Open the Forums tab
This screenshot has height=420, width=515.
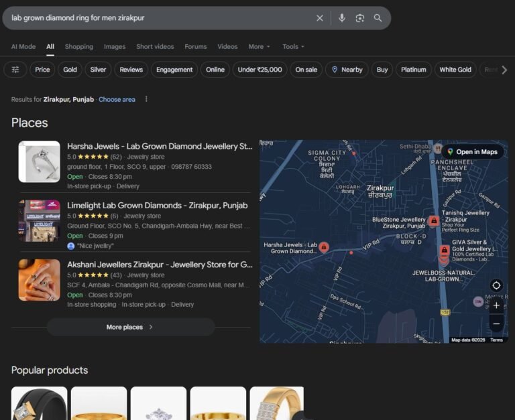point(196,47)
